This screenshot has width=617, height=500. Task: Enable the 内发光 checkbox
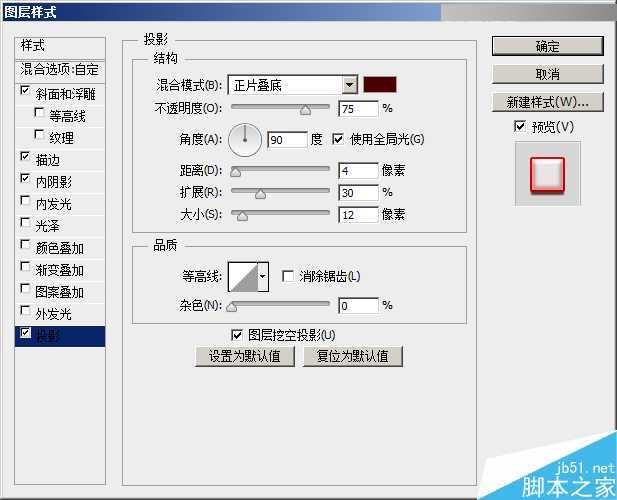pos(25,201)
